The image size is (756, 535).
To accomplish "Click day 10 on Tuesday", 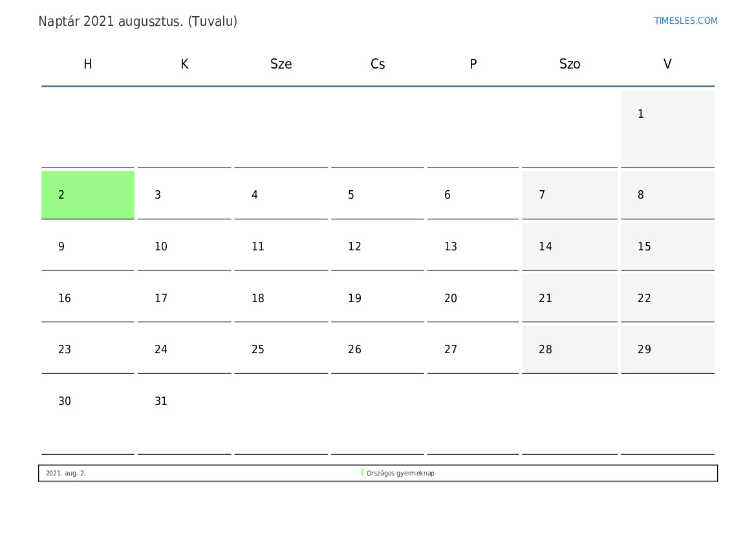I will pos(184,246).
